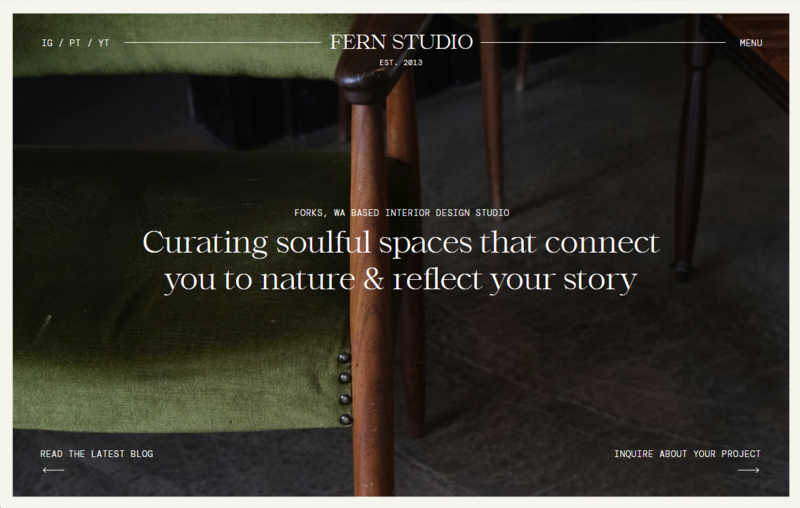
Task: Click the right arrow under the inquire link
Action: pyautogui.click(x=748, y=470)
